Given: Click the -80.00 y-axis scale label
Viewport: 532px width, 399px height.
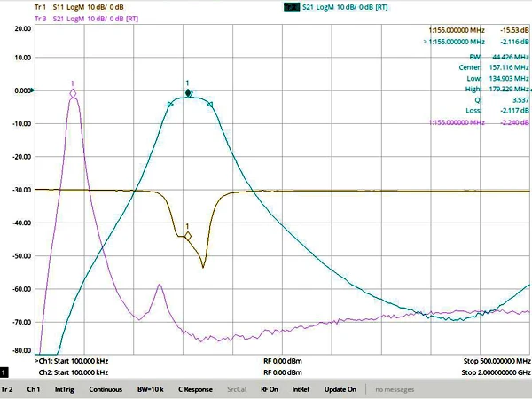Looking at the screenshot, I should click(x=21, y=350).
